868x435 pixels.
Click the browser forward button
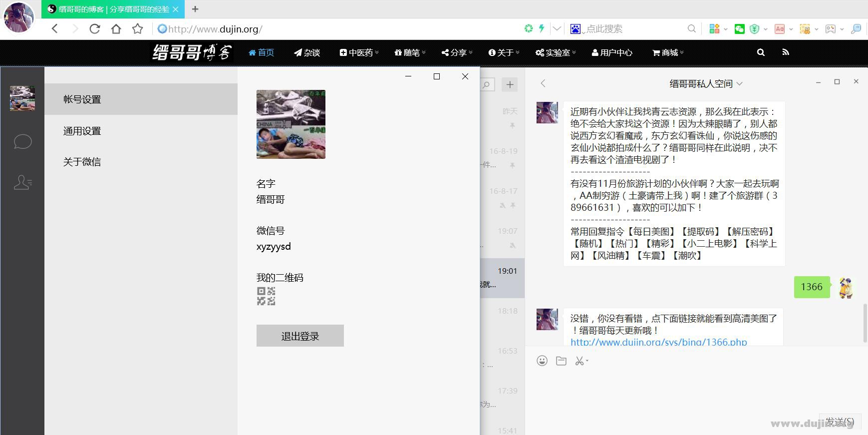pyautogui.click(x=75, y=28)
